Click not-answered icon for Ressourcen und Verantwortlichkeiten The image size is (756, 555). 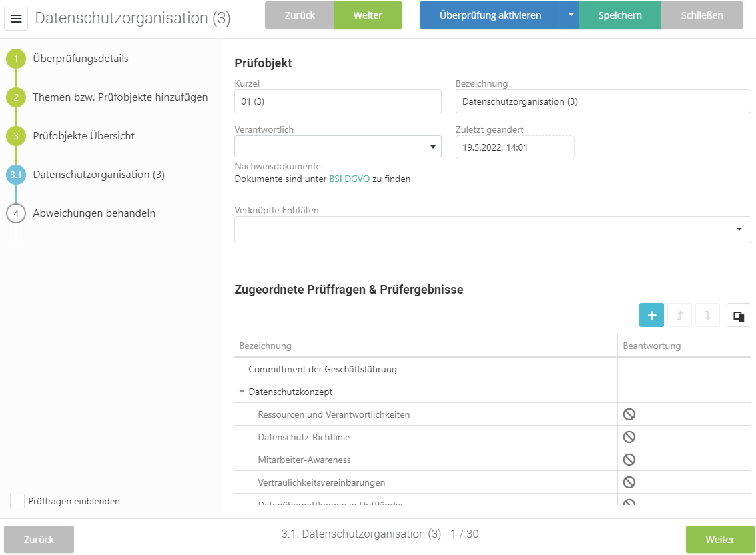click(629, 414)
